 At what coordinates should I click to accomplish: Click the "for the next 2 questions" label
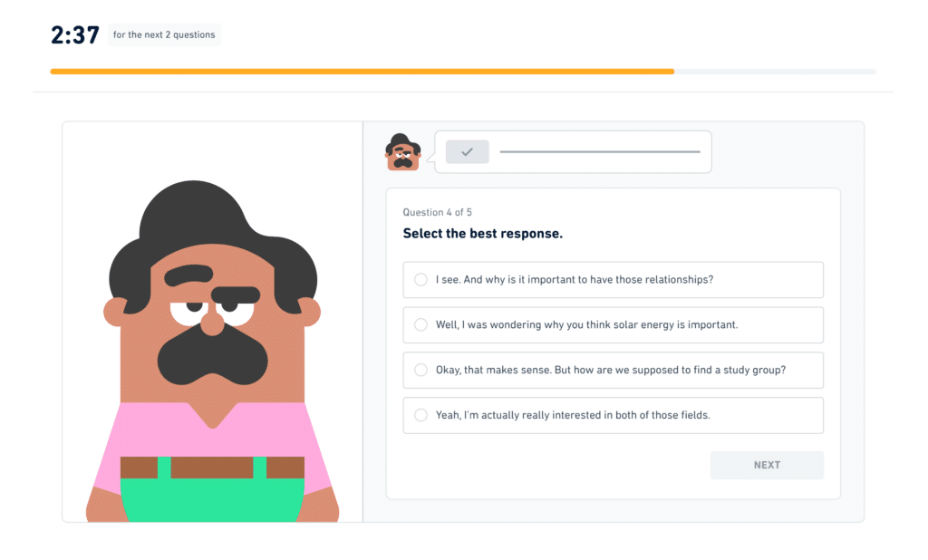pos(164,35)
